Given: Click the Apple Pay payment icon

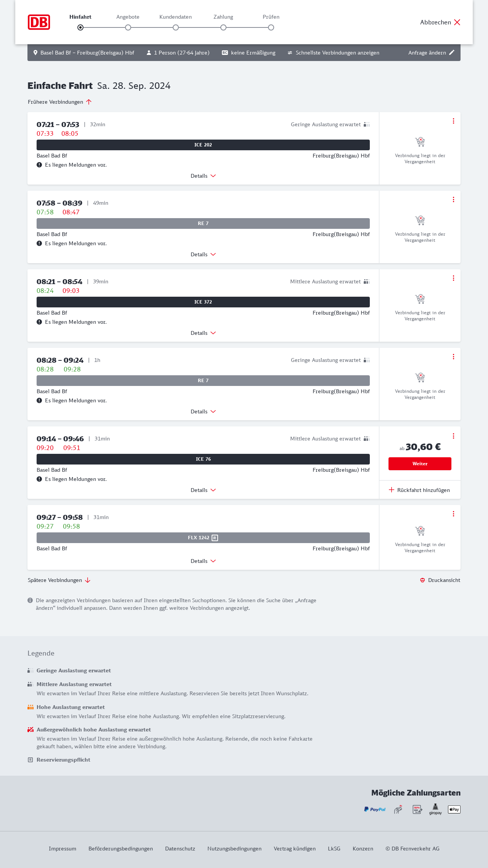Looking at the screenshot, I should pyautogui.click(x=454, y=809).
